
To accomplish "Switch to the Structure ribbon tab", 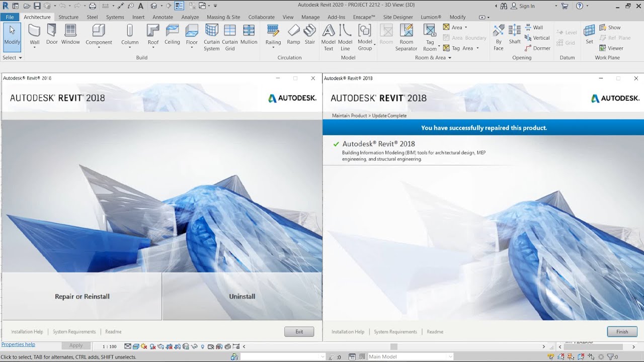I will point(68,17).
